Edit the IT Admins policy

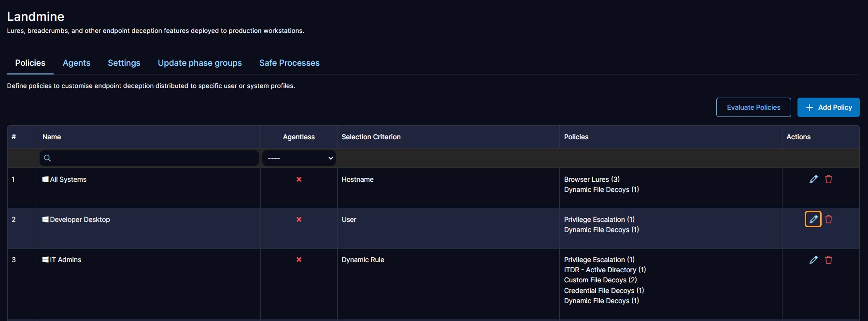click(813, 260)
